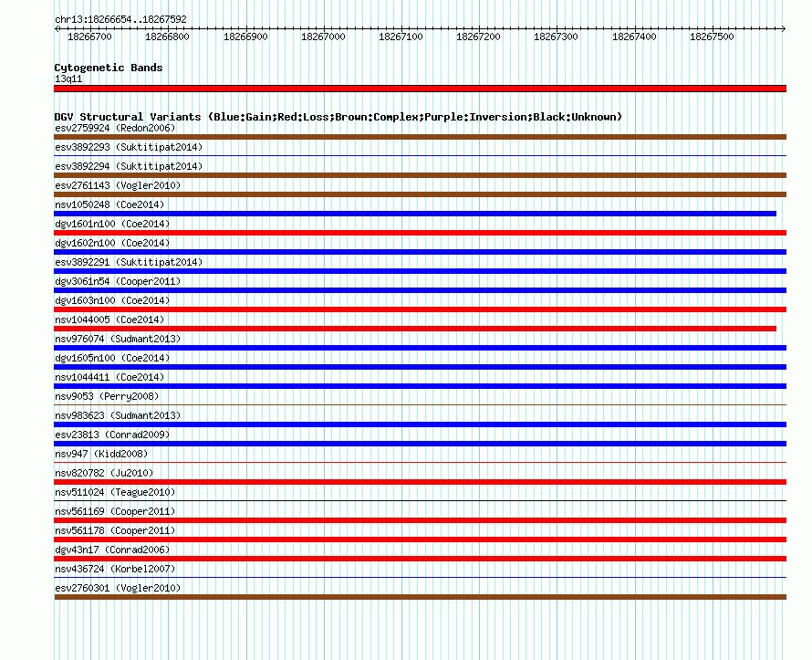Open variant nsv9053 (Perry2008) label
Viewport: 812px width, 660px height.
tap(107, 396)
